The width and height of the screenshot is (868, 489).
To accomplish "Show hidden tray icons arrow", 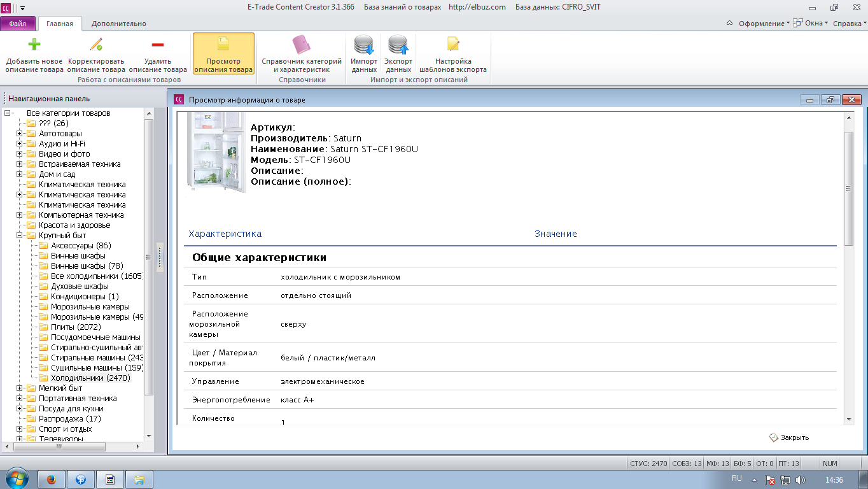I will 755,480.
